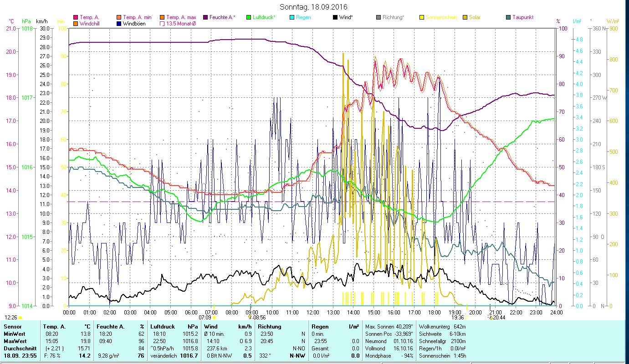The height and width of the screenshot is (364, 629).
Task: Click the purple Feuchte A.* legend square
Action: pos(206,17)
